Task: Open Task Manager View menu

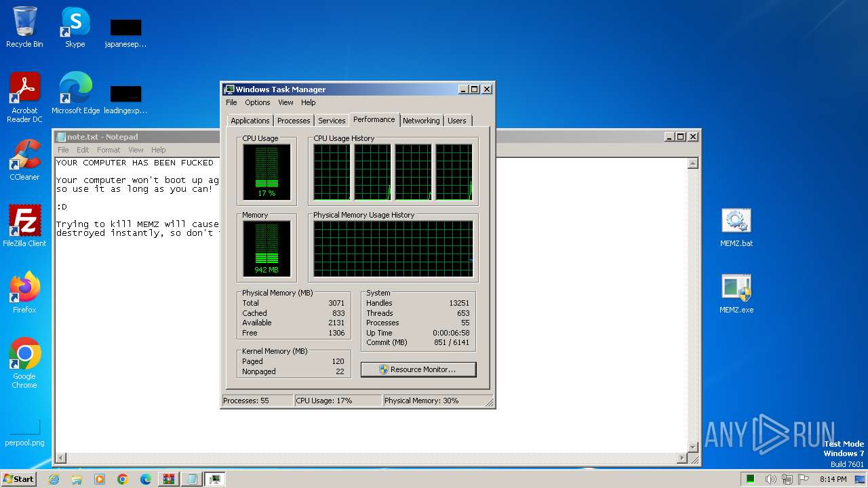Action: (x=285, y=102)
